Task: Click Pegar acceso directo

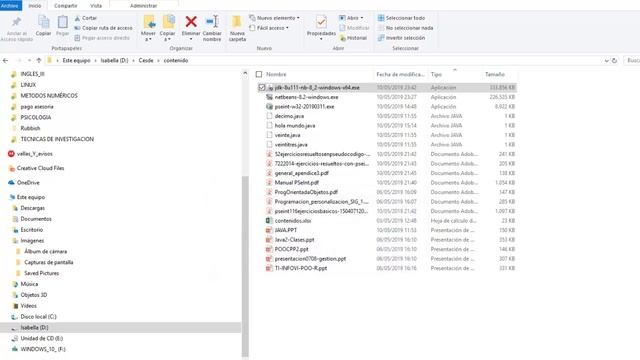Action: [102, 38]
